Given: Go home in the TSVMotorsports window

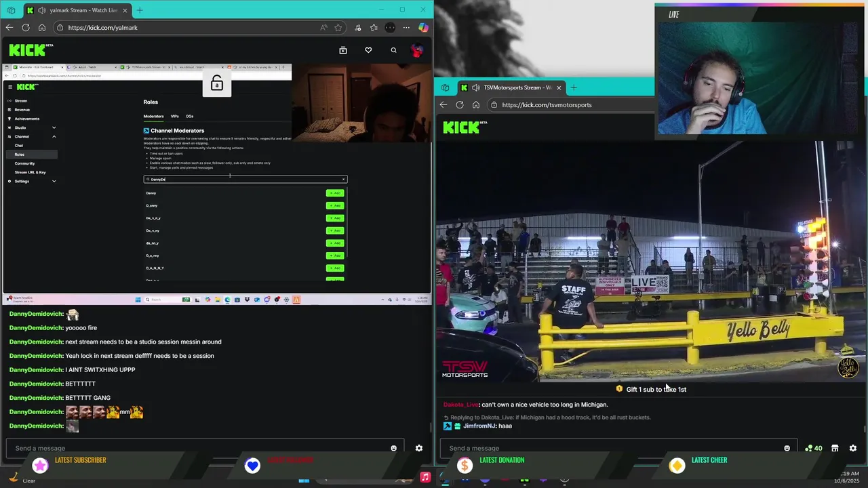Looking at the screenshot, I should click(x=476, y=105).
